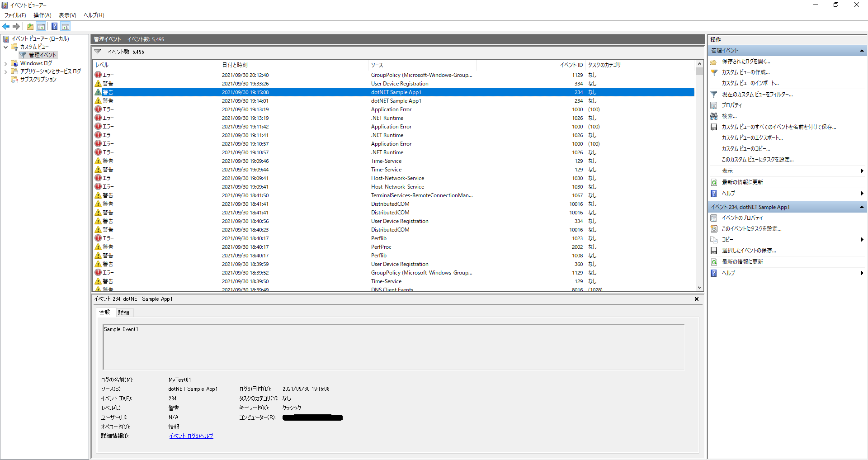Click the grayed forward navigation arrow
Viewport: 868px width, 460px height.
point(17,26)
